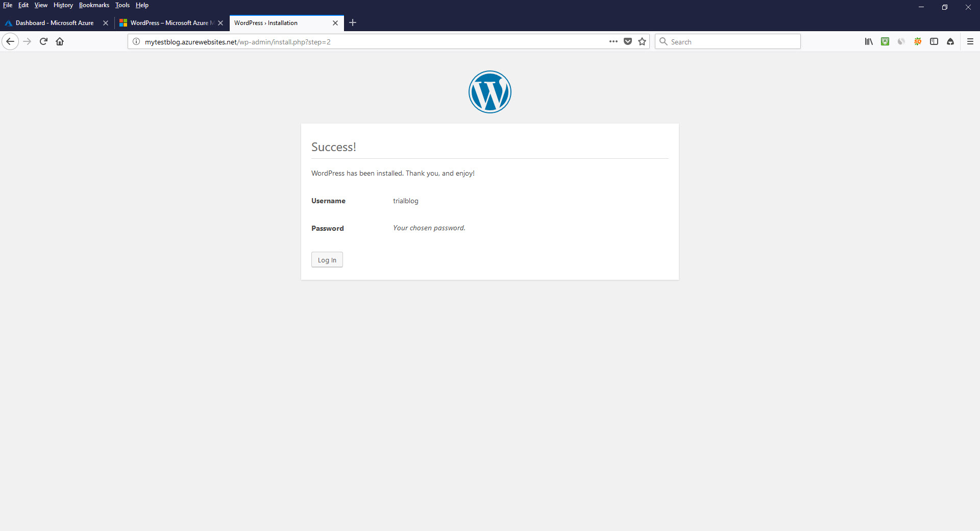Open the Bookmarks menu
Image resolution: width=980 pixels, height=531 pixels.
click(x=93, y=5)
